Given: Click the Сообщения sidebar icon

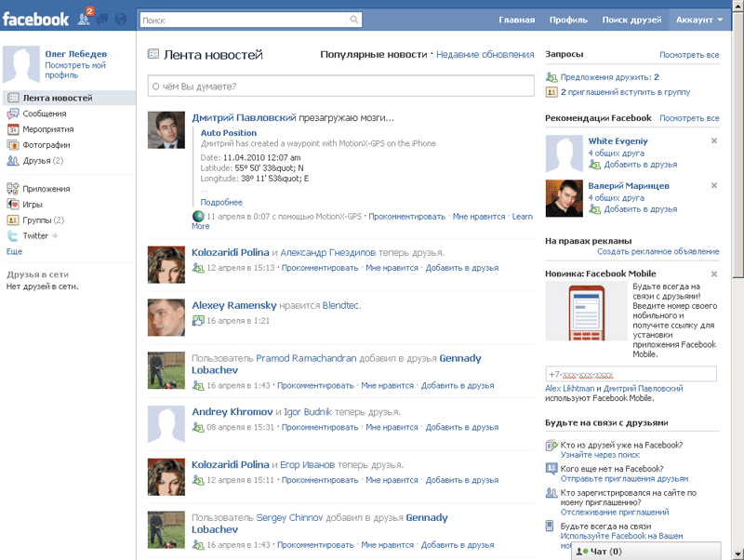Looking at the screenshot, I should pyautogui.click(x=13, y=113).
